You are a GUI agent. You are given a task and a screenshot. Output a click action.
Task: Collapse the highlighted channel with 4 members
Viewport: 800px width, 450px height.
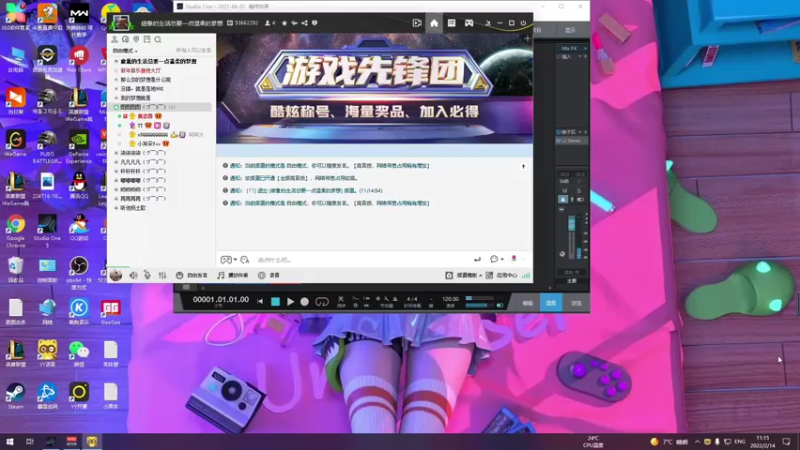coord(116,107)
